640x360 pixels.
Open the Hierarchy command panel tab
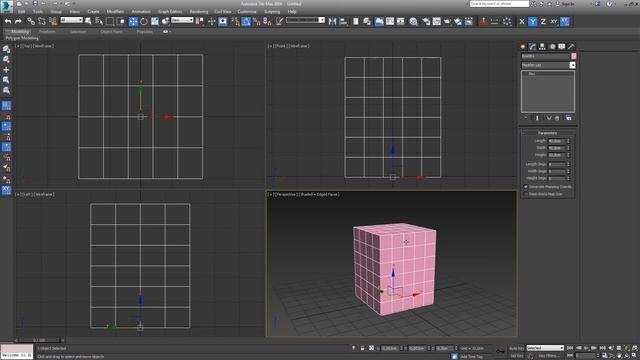tap(542, 47)
